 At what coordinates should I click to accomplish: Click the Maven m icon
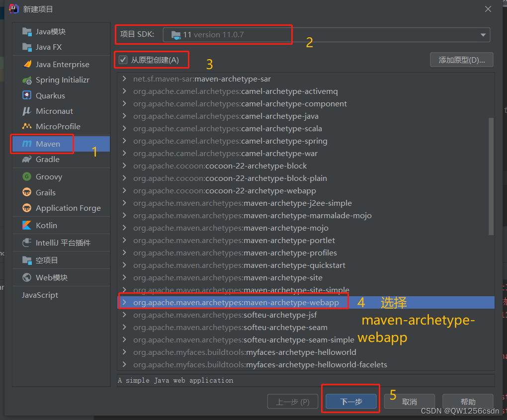[x=27, y=144]
